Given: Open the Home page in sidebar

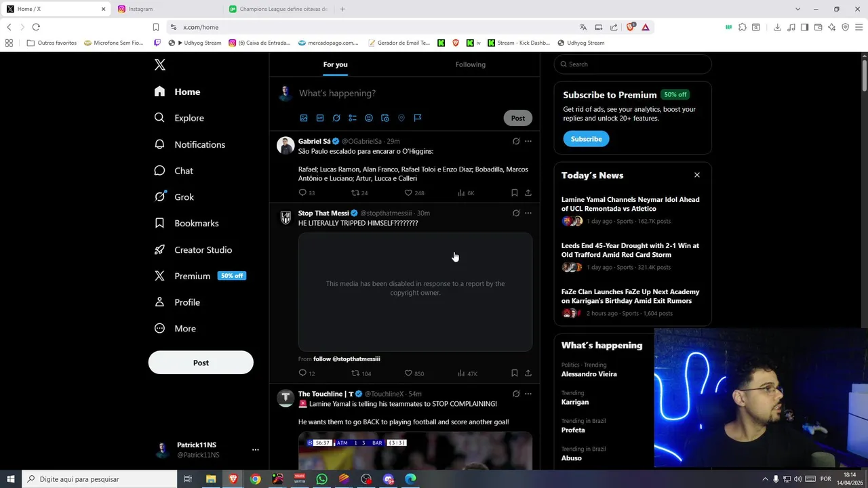Looking at the screenshot, I should point(177,91).
